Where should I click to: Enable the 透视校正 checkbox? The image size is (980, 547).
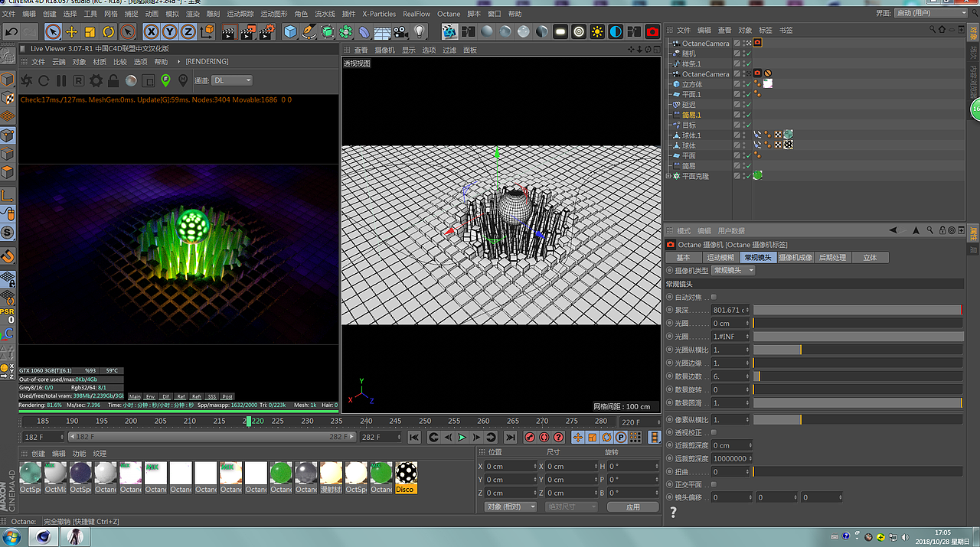coord(714,432)
